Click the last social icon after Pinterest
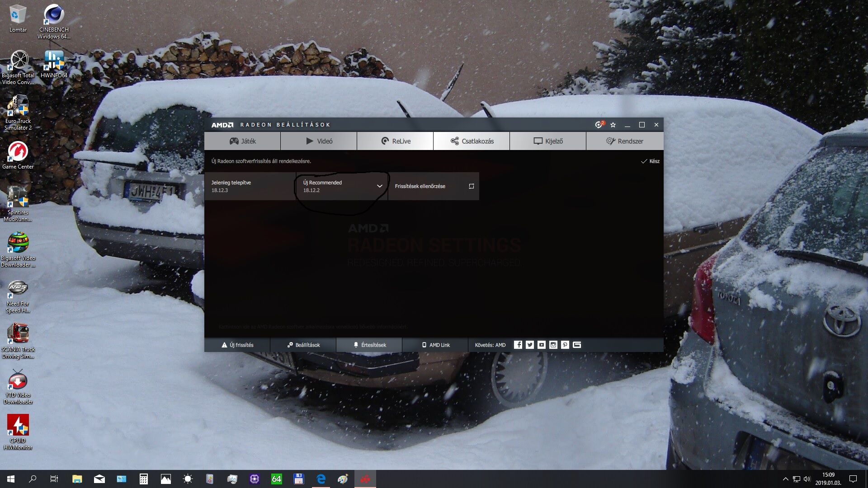The width and height of the screenshot is (868, 488). (x=577, y=345)
